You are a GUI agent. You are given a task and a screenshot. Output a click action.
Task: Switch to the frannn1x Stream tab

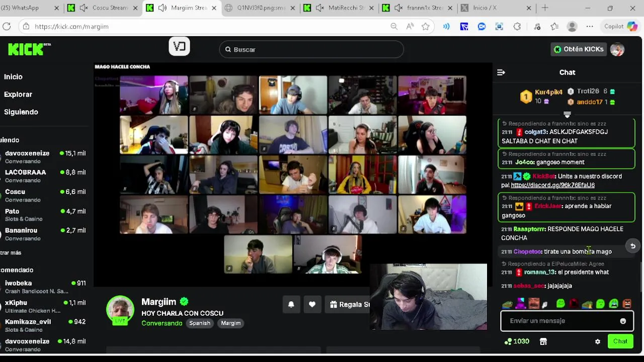point(419,8)
